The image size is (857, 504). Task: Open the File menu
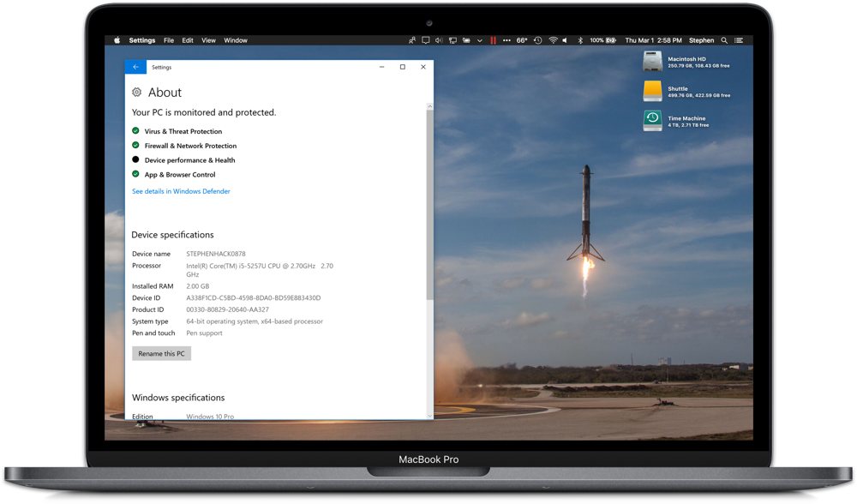[169, 40]
